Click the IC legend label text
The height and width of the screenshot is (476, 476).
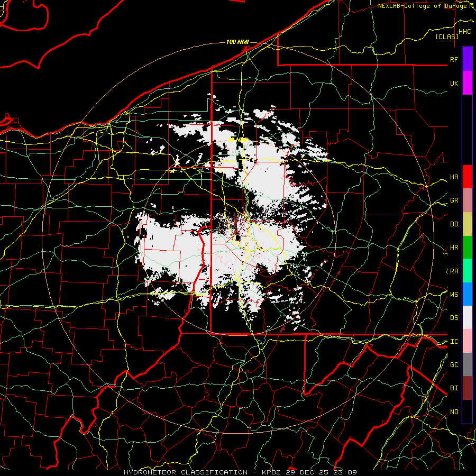(x=454, y=342)
